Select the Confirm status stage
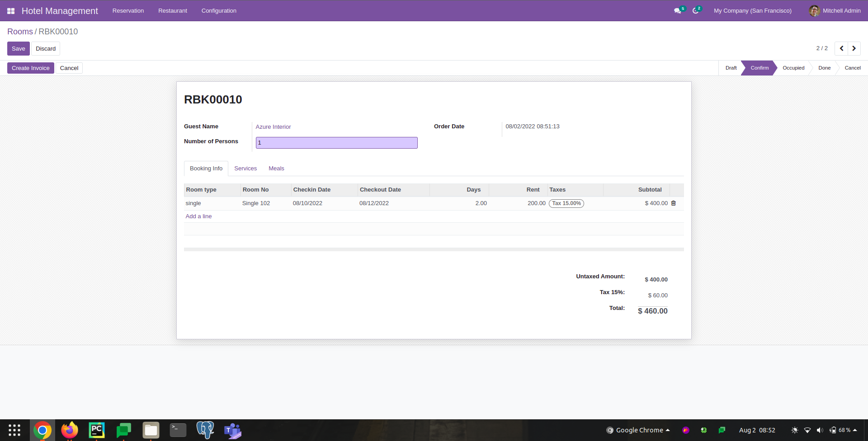This screenshot has height=441, width=868. click(x=759, y=68)
